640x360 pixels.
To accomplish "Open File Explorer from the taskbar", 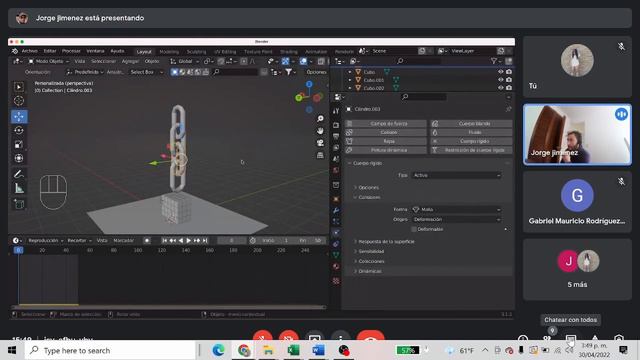I will point(268,350).
